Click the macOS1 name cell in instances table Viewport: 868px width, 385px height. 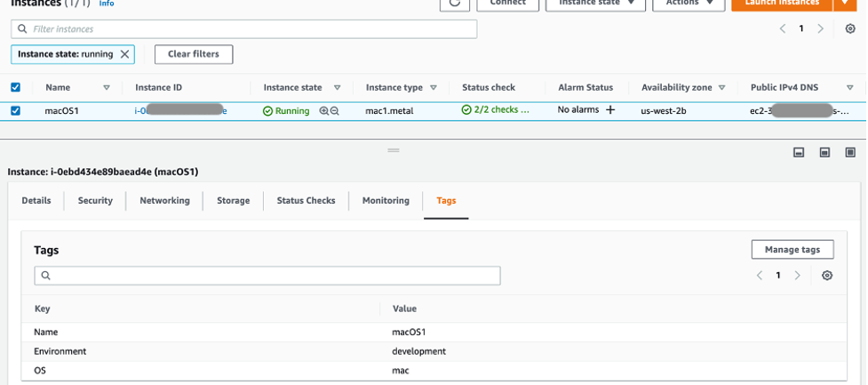tap(62, 111)
